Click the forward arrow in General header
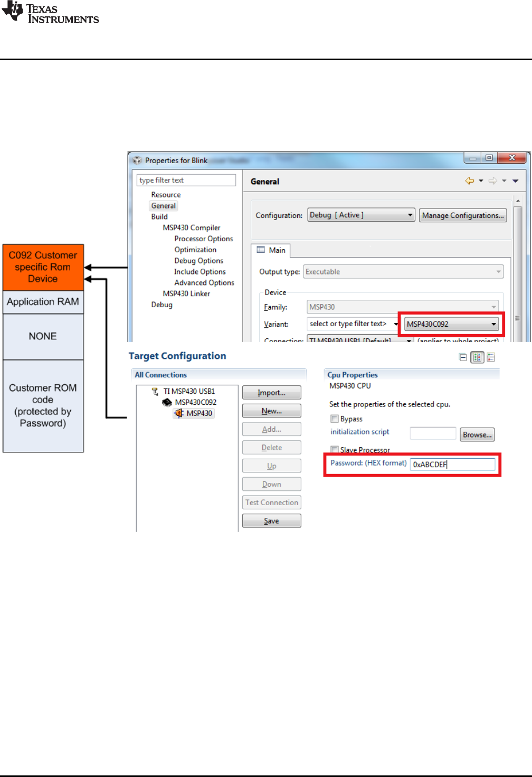This screenshot has width=532, height=777. pyautogui.click(x=493, y=181)
